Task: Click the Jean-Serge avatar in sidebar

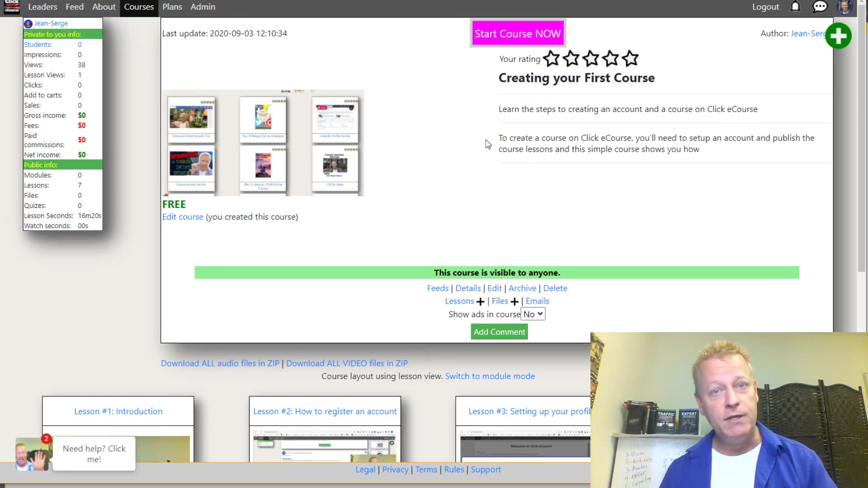Action: (28, 23)
